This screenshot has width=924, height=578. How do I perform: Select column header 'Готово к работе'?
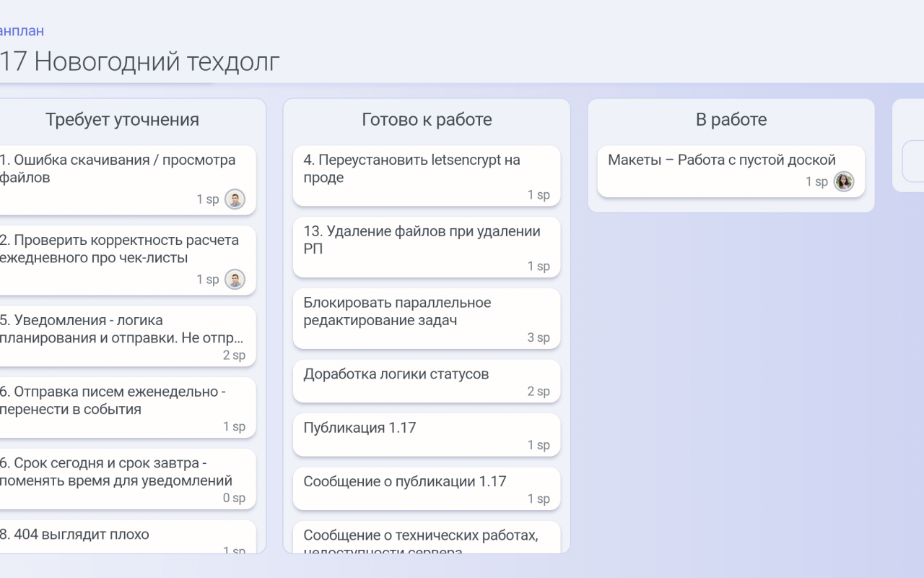(427, 119)
